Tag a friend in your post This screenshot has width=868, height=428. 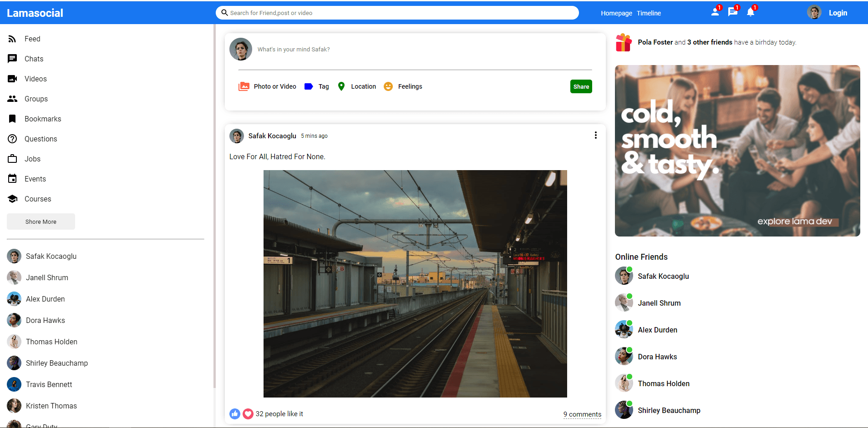308,86
